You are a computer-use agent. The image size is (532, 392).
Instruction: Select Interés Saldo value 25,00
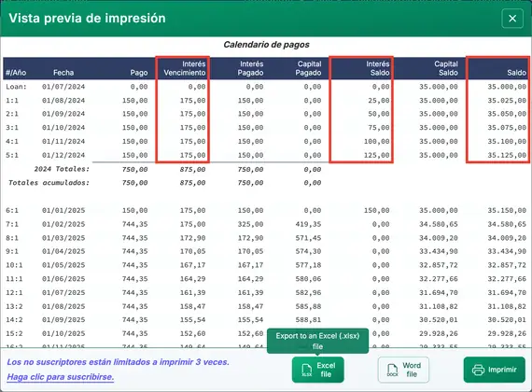(x=379, y=101)
